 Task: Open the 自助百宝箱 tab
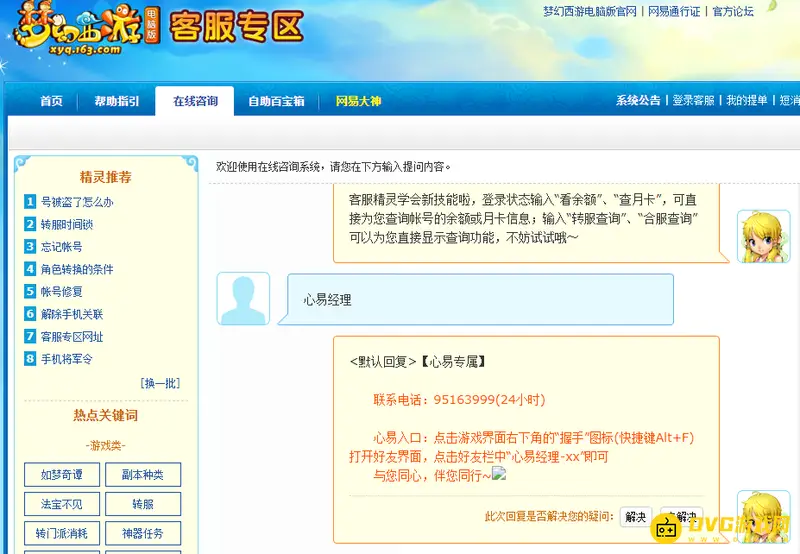276,101
